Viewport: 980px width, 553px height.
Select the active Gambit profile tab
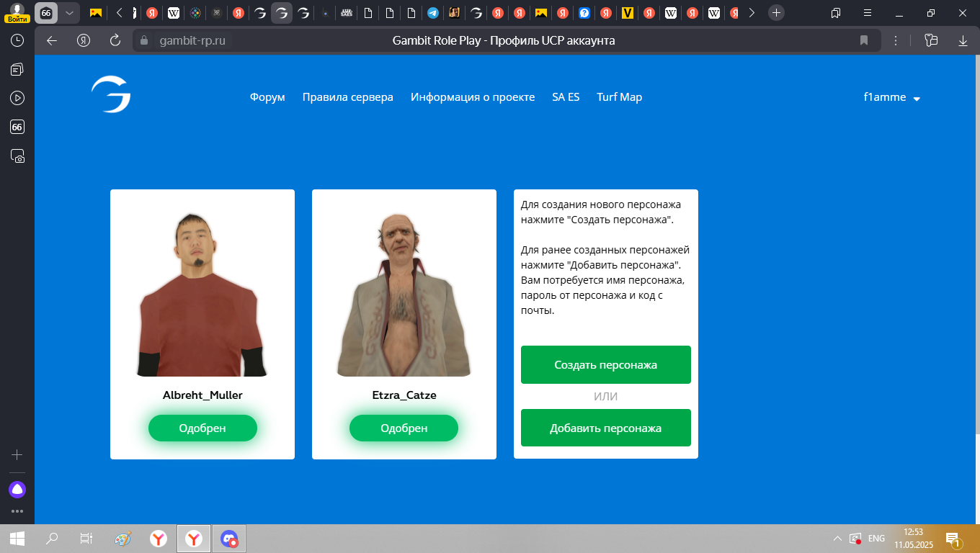click(282, 13)
